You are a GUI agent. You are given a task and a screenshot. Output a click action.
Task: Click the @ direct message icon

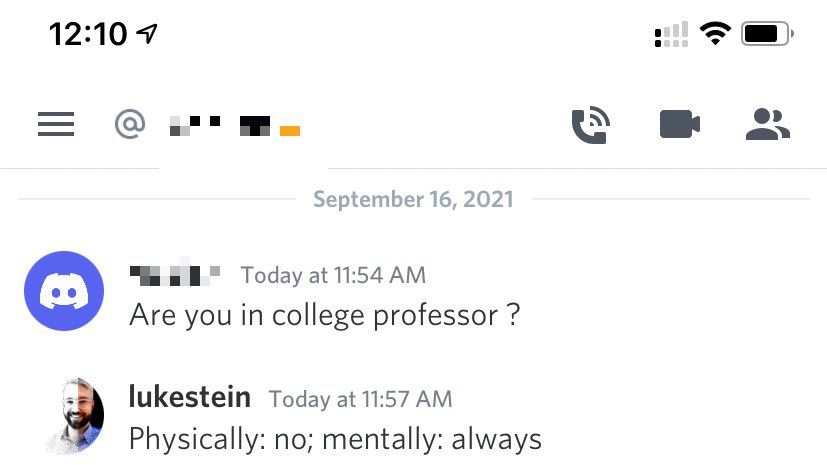coord(129,125)
